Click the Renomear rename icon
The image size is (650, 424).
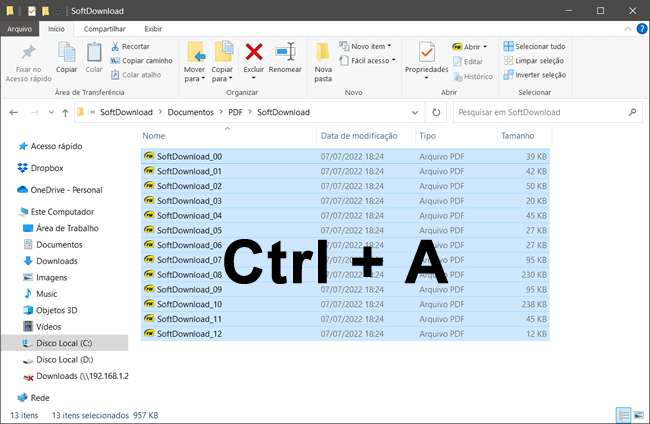pos(285,53)
